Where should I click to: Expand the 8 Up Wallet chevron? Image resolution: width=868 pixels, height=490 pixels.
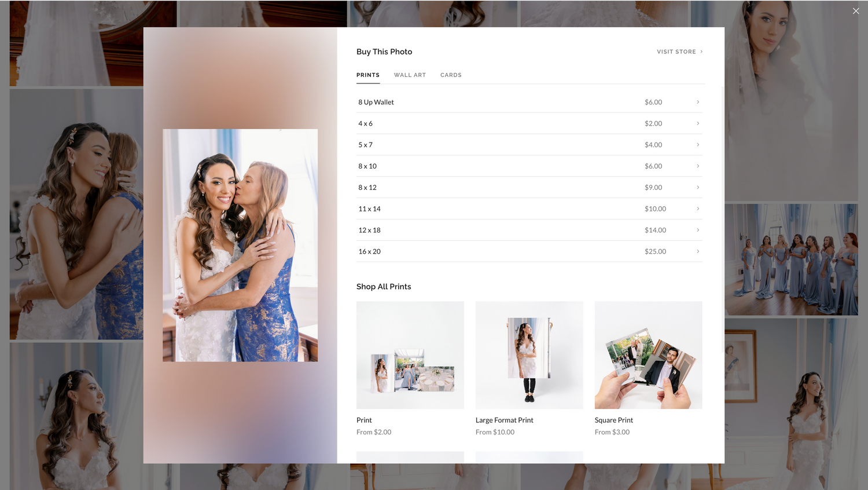point(697,102)
